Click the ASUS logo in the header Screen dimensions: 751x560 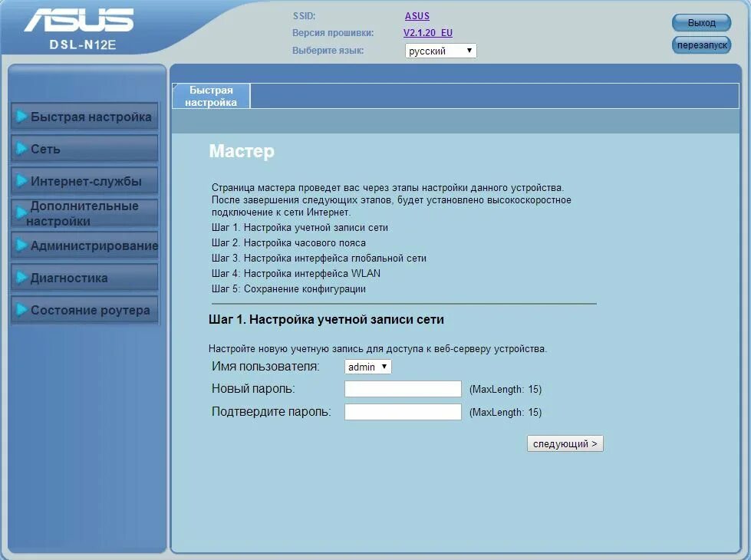(x=79, y=20)
